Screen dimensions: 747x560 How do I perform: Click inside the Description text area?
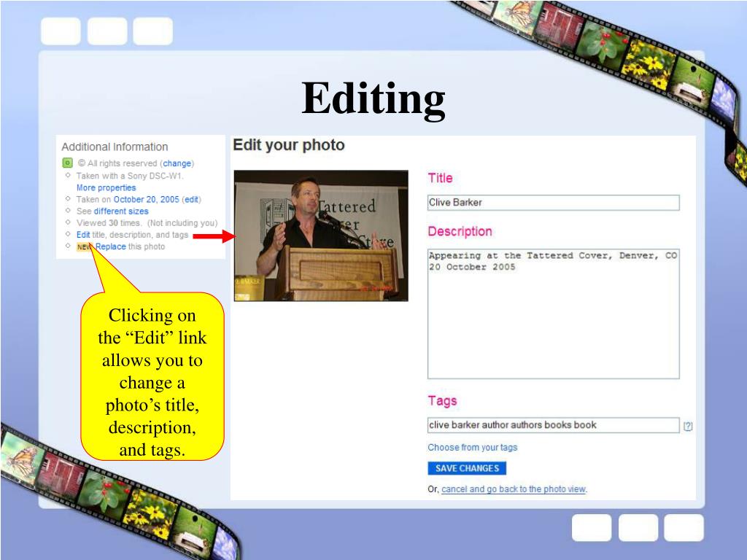point(553,314)
